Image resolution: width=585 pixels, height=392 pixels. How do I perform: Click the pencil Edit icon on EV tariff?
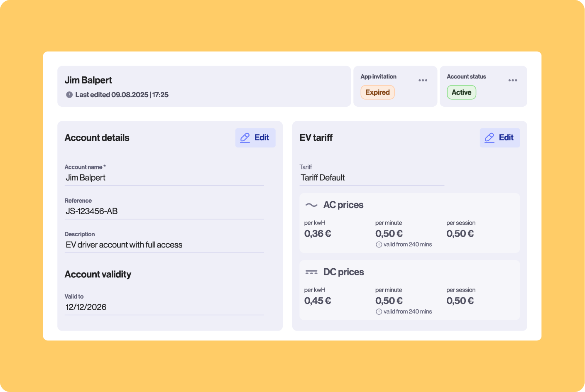[x=490, y=137]
